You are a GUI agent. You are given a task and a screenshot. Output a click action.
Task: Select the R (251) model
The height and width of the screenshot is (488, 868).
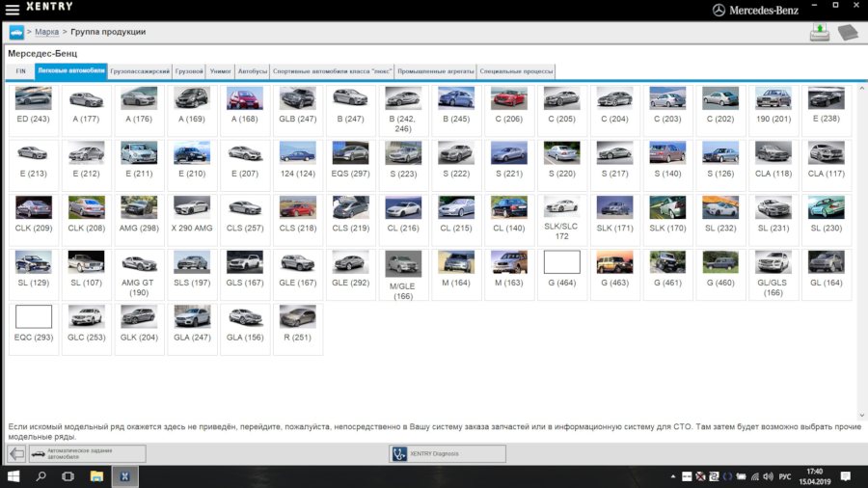(297, 329)
